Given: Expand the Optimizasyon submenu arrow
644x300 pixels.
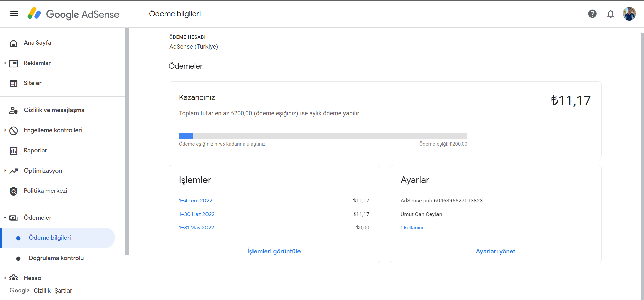Looking at the screenshot, I should coord(5,171).
